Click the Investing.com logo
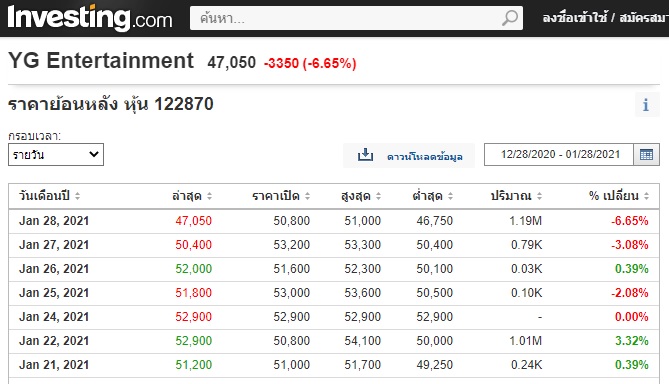The image size is (669, 384). coord(90,18)
